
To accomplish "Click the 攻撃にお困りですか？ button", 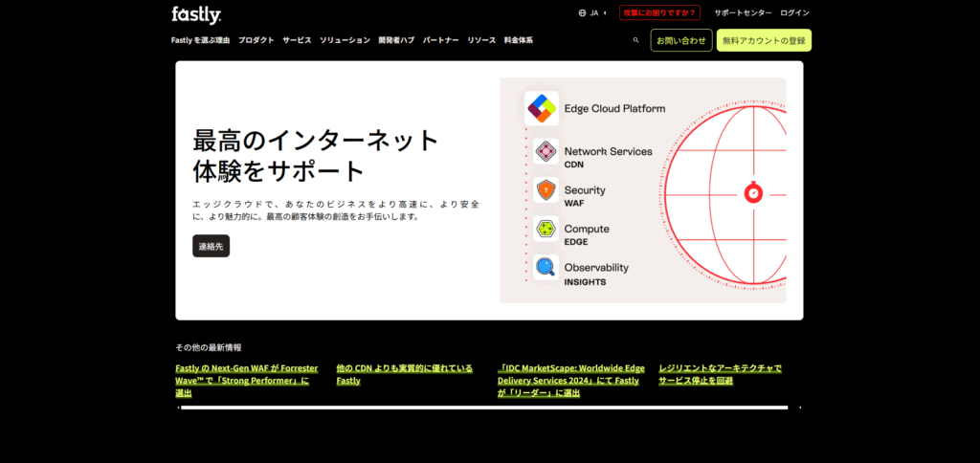I will coord(659,12).
